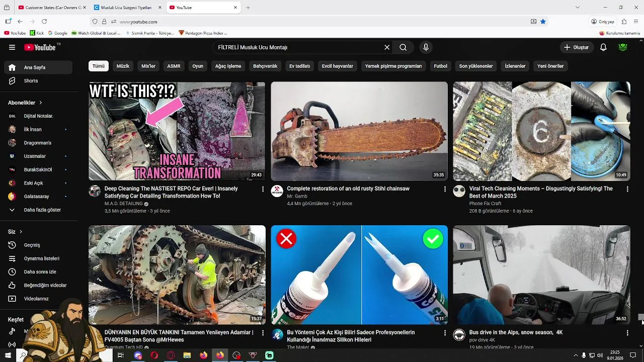Image resolution: width=644 pixels, height=362 pixels.
Task: Select the Ağaç işleme filter chip
Action: (228, 66)
